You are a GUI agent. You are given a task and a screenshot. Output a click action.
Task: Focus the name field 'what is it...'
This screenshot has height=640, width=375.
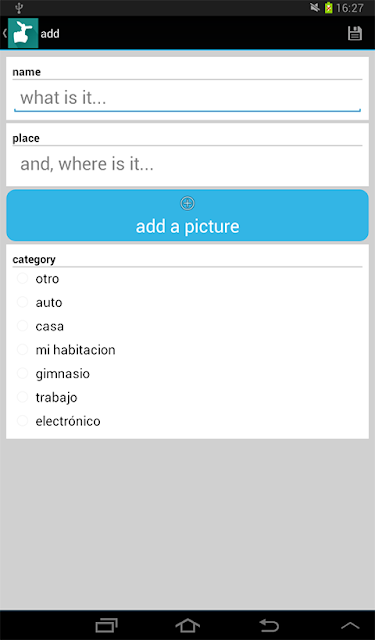pyautogui.click(x=187, y=98)
